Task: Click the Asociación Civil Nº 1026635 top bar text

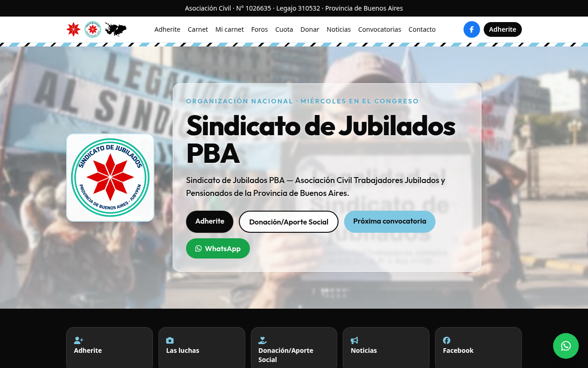Action: [294, 8]
